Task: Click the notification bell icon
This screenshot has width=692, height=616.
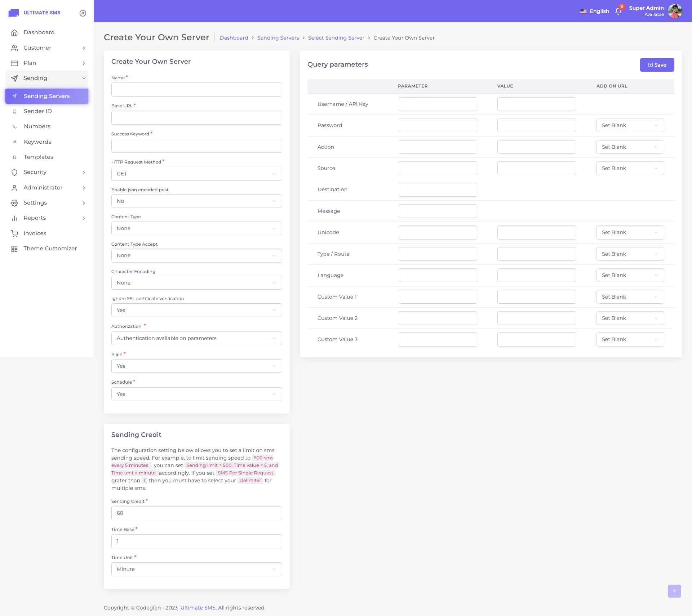Action: (618, 11)
